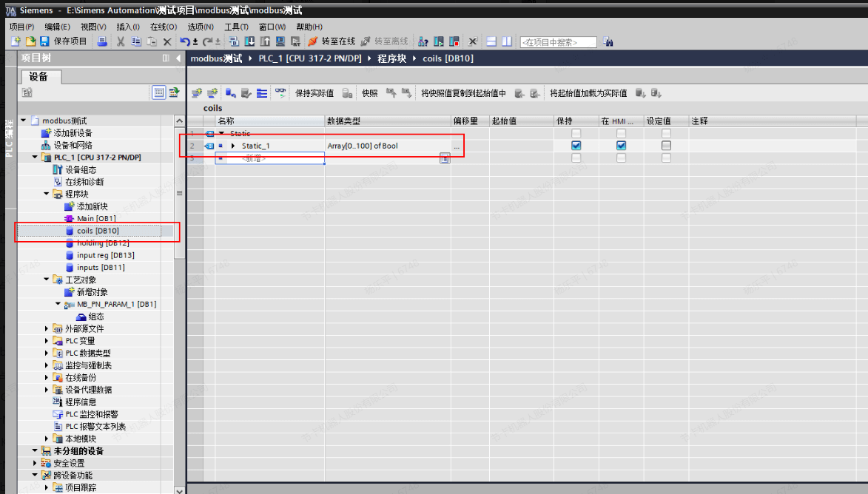Open Device configuration (设备组态) item

click(80, 170)
